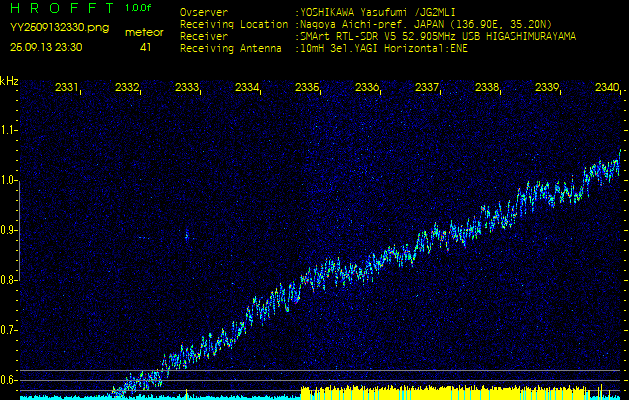
Task: Select the 1.0 frequency axis label
Action: click(9, 180)
